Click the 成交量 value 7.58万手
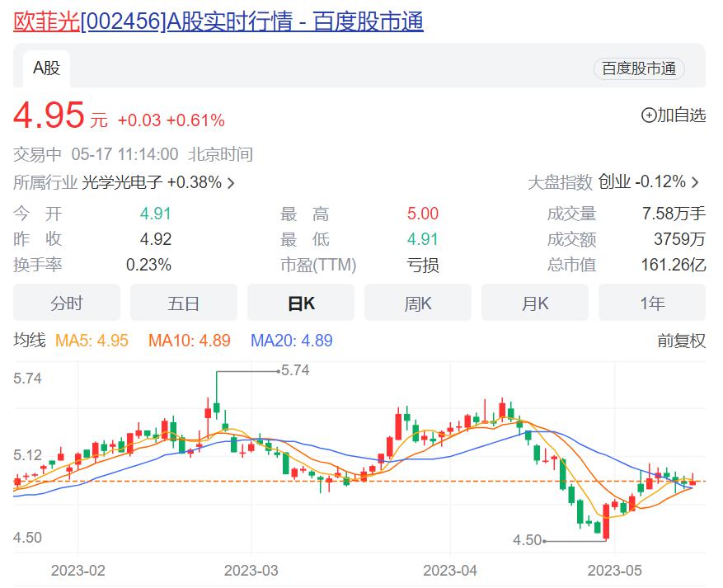Viewport: 723px width, 588px height. pos(674,214)
